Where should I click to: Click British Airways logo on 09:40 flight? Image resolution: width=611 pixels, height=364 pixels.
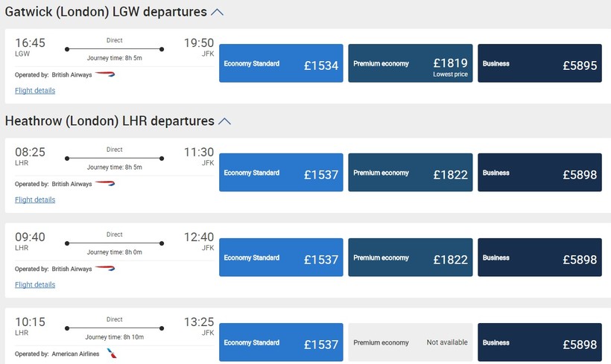click(105, 269)
